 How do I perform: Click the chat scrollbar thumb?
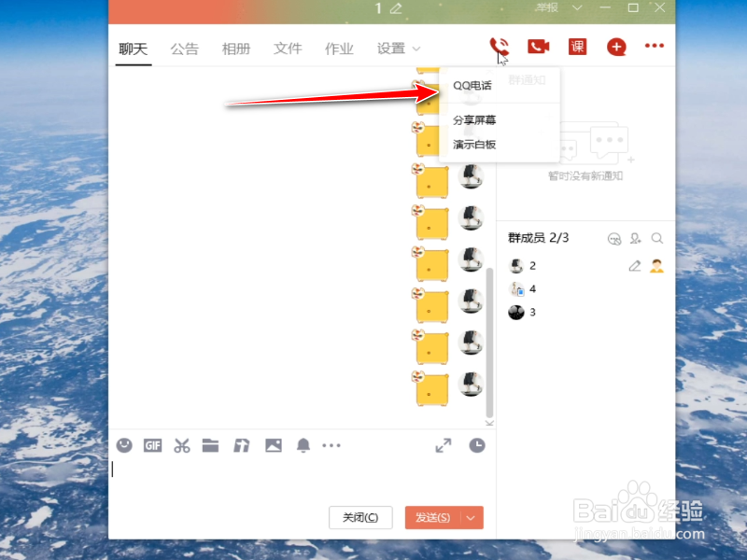coord(489,343)
